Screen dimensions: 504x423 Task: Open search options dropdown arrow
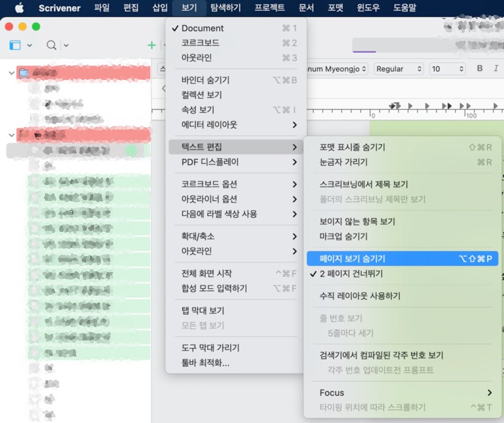(66, 45)
